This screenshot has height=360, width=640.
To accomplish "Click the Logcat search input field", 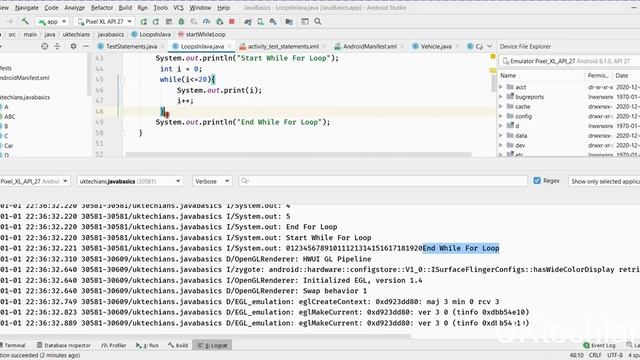I will tap(383, 181).
